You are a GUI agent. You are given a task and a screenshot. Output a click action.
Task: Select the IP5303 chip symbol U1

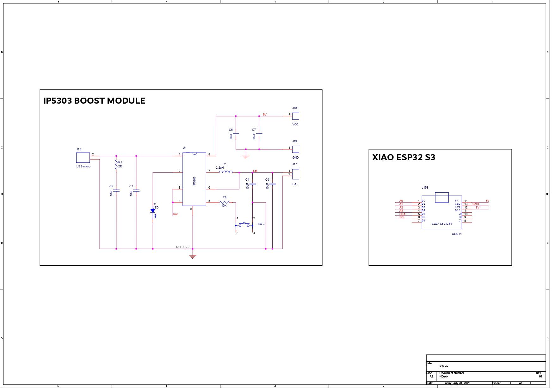click(x=194, y=179)
